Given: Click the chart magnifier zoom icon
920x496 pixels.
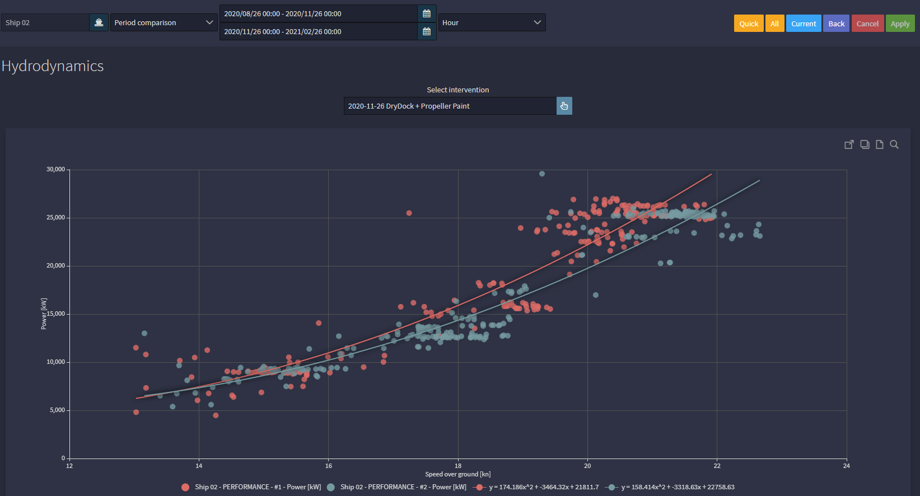Looking at the screenshot, I should (894, 145).
